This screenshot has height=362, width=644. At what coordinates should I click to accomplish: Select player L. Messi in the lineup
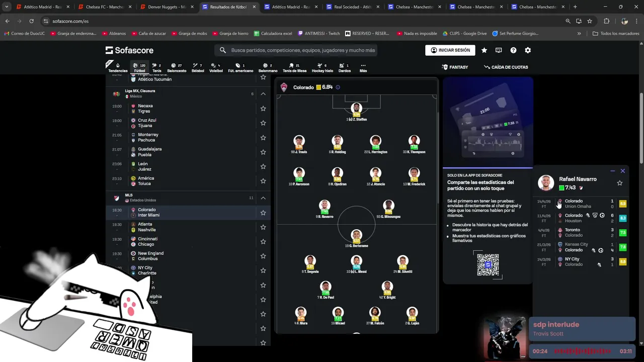coord(356,264)
